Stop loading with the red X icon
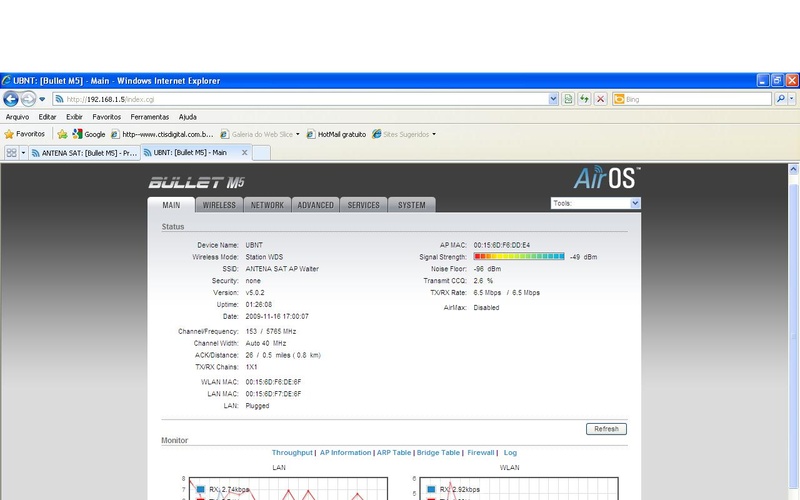The width and height of the screenshot is (800, 500). click(601, 99)
